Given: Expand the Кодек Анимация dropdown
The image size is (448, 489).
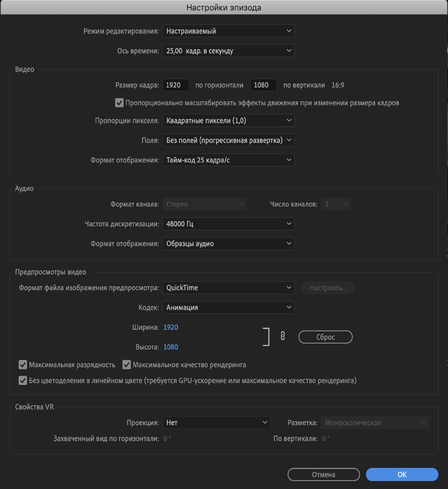Looking at the screenshot, I should [228, 307].
